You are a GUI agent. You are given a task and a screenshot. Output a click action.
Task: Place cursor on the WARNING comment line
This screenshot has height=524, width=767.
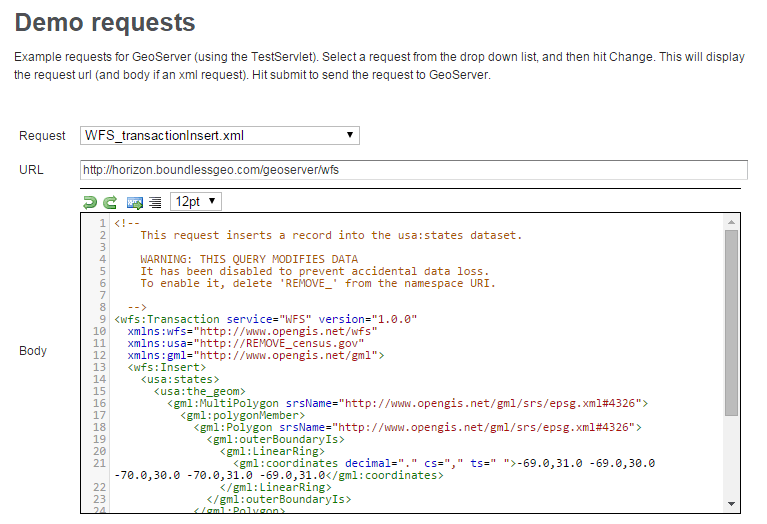(x=248, y=259)
